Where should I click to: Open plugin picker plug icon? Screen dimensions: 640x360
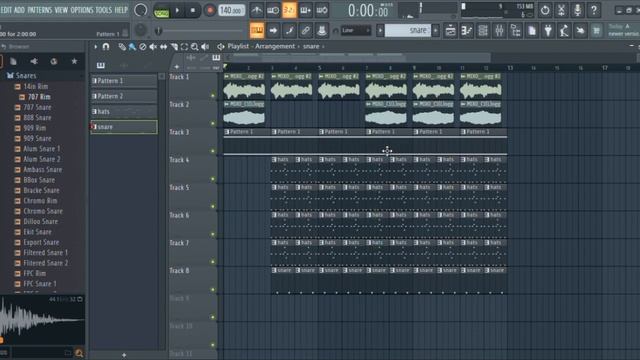(548, 30)
